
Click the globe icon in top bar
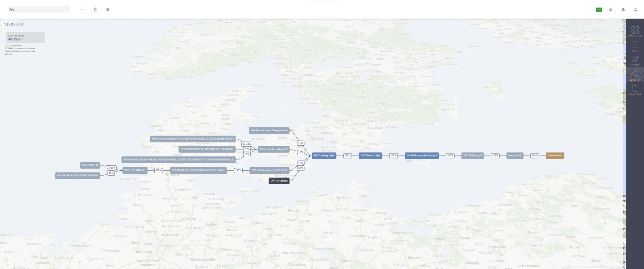click(x=108, y=9)
